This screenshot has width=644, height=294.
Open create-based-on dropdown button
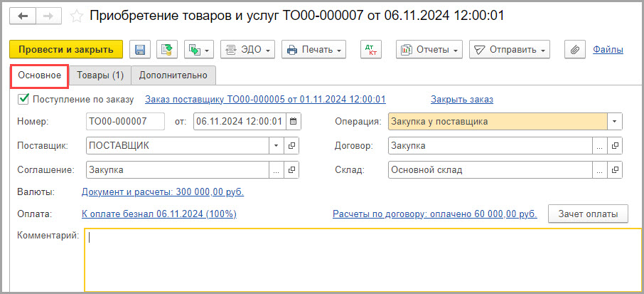coord(199,50)
